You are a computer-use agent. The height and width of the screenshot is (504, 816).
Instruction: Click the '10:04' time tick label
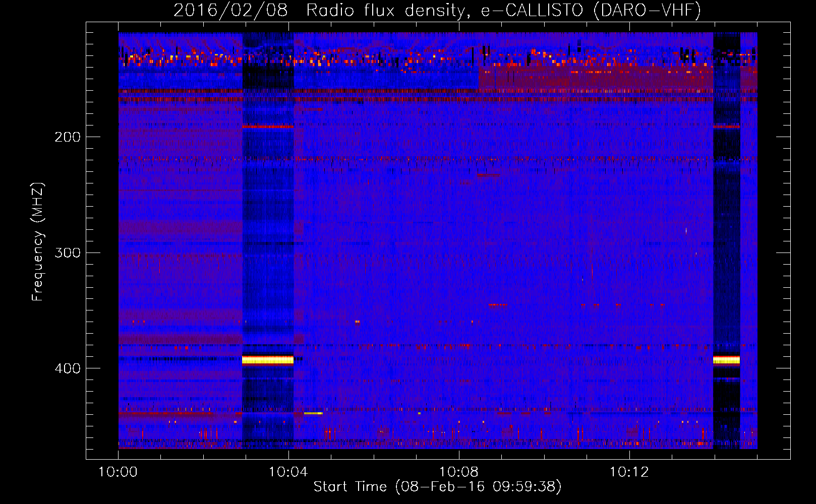[288, 472]
